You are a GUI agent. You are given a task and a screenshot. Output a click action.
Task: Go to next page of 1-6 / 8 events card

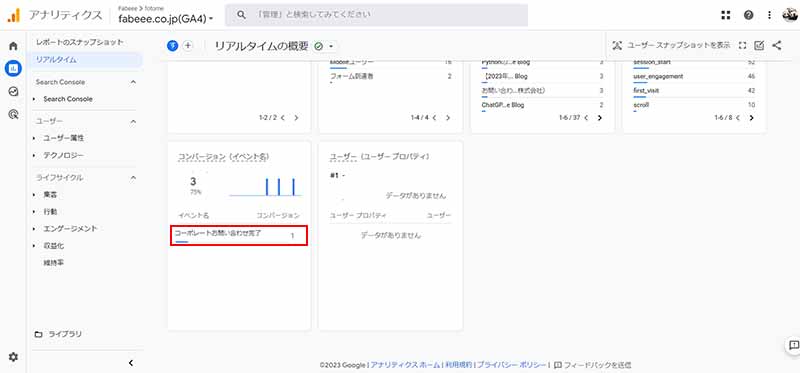751,118
